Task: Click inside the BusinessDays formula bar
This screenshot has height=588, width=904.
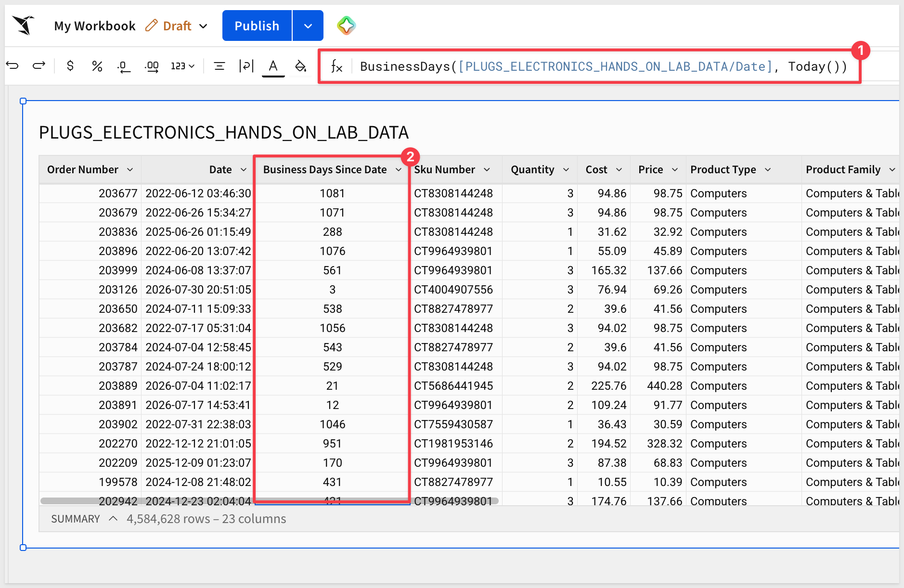Action: [x=604, y=66]
